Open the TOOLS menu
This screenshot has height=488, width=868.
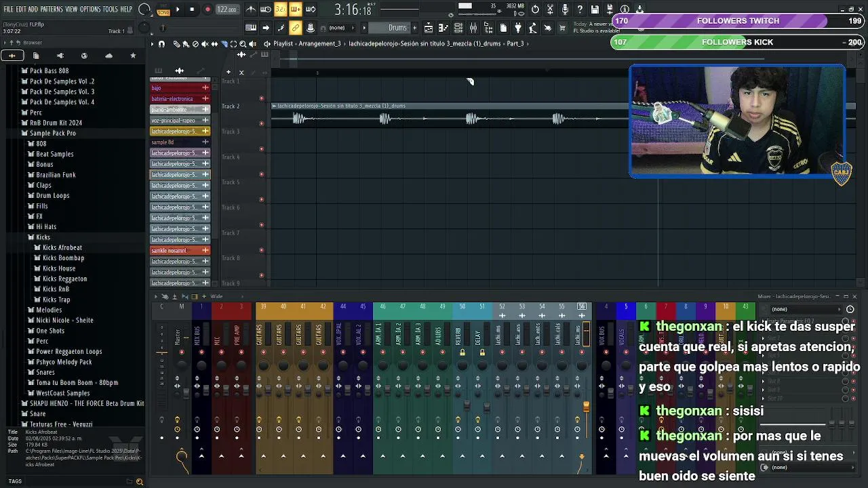click(111, 9)
